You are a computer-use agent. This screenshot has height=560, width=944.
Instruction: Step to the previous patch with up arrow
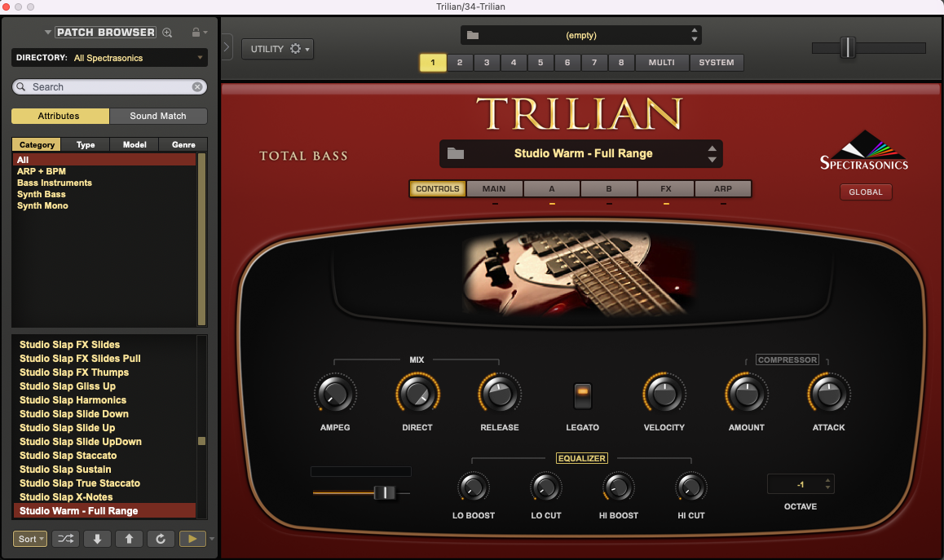pyautogui.click(x=129, y=539)
